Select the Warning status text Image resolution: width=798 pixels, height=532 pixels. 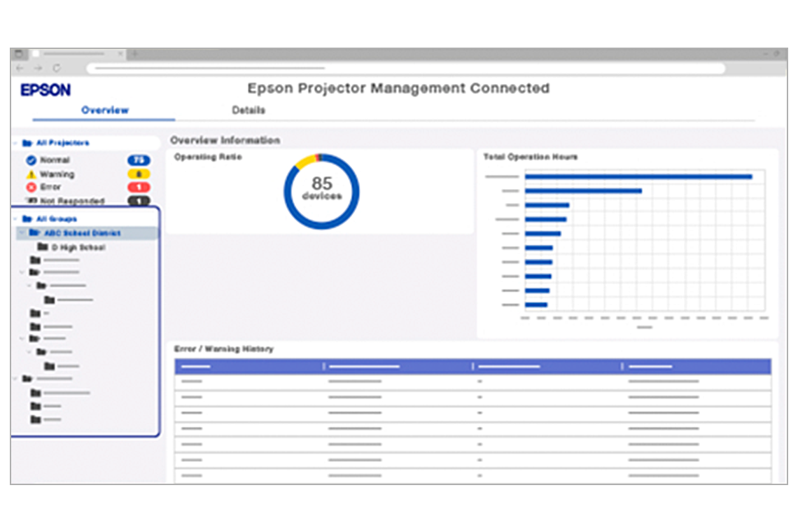tap(57, 174)
